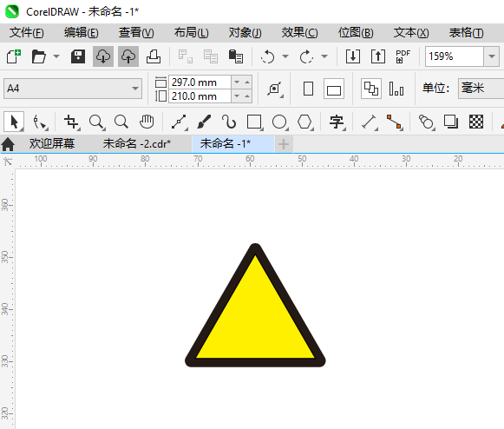
Task: Select the Zoom magnifier tool
Action: click(x=96, y=122)
